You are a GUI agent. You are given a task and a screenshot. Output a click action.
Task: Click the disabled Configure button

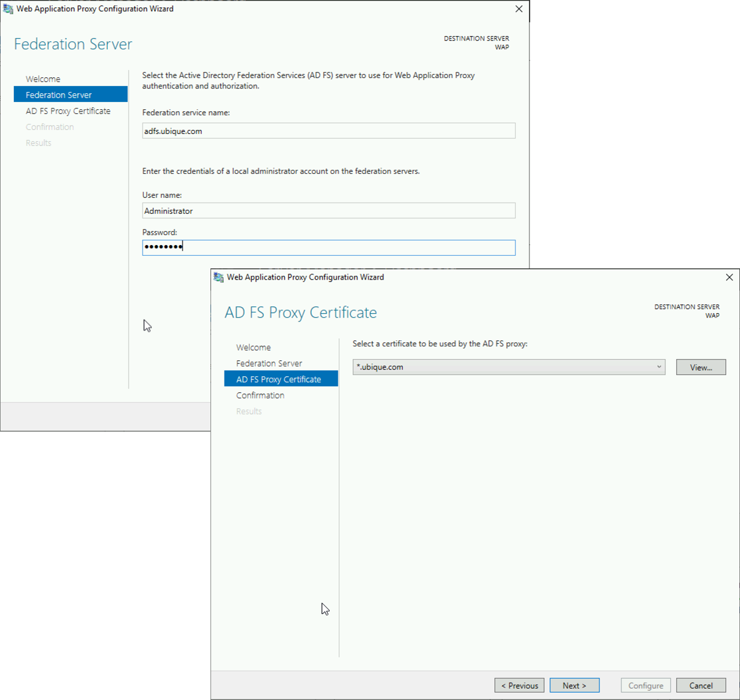(645, 685)
